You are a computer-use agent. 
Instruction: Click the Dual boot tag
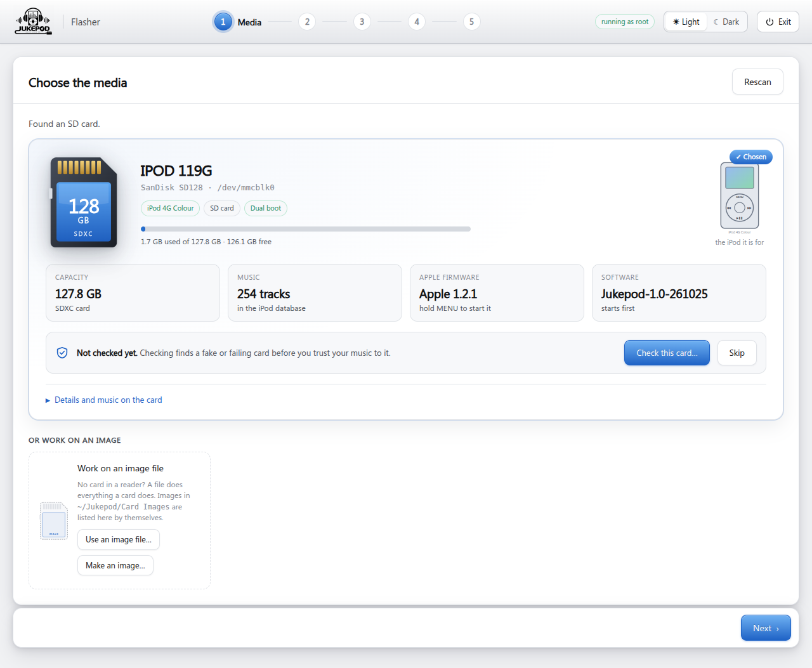pos(266,208)
